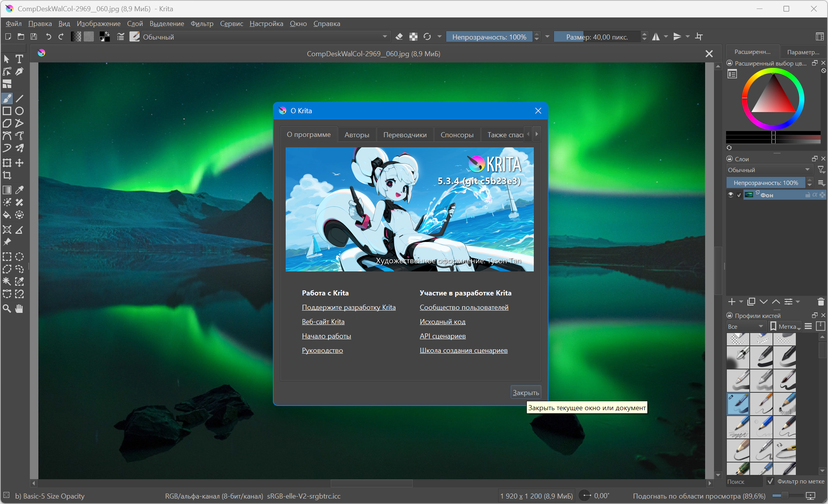The image size is (828, 504).
Task: Pick the Fill bucket tool
Action: [7, 215]
